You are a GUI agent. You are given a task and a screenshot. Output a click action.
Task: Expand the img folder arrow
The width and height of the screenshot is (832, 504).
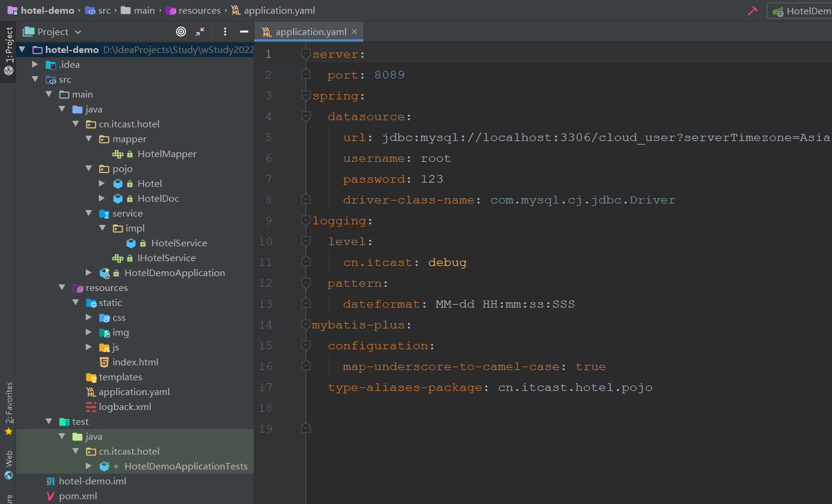89,332
